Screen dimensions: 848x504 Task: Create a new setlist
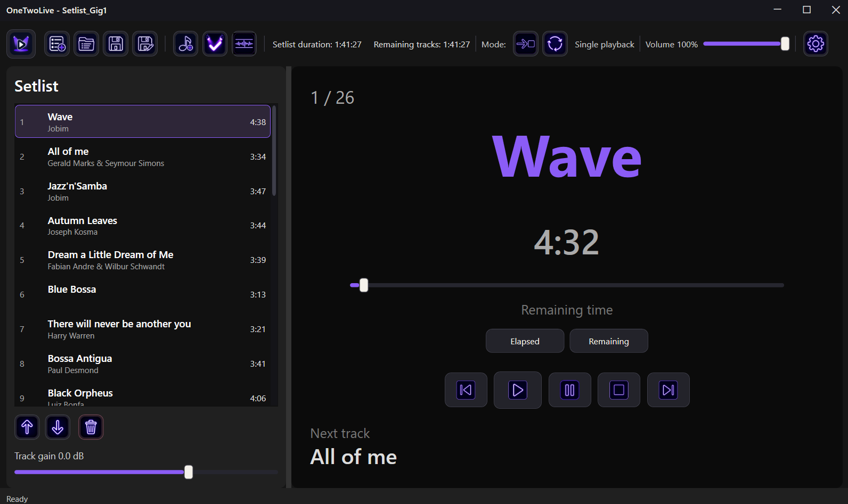(x=57, y=44)
